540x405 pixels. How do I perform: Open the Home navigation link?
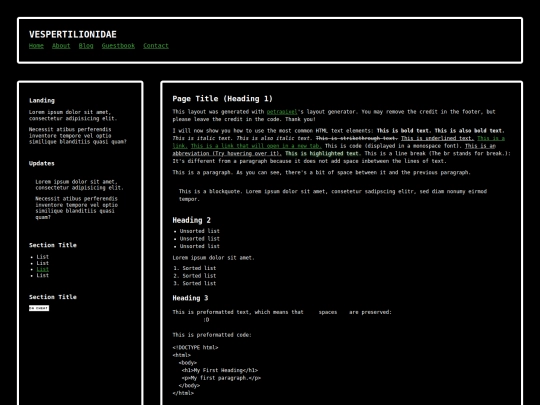pos(36,46)
